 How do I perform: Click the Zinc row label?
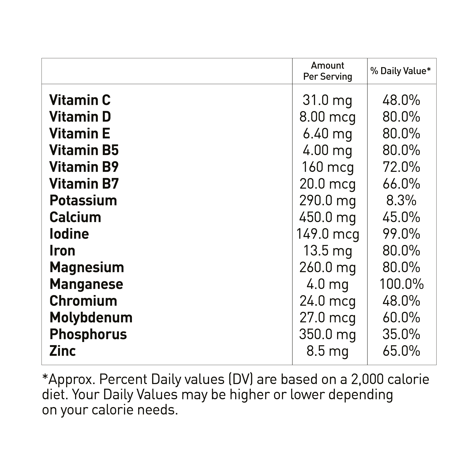(63, 351)
